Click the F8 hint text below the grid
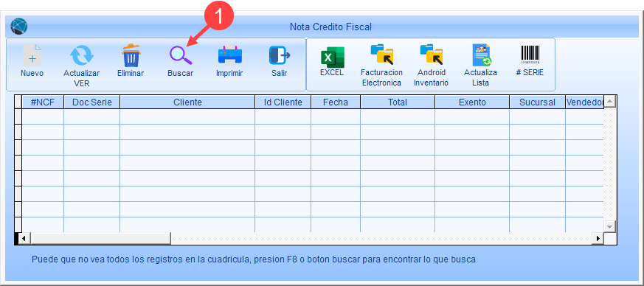 tap(254, 259)
